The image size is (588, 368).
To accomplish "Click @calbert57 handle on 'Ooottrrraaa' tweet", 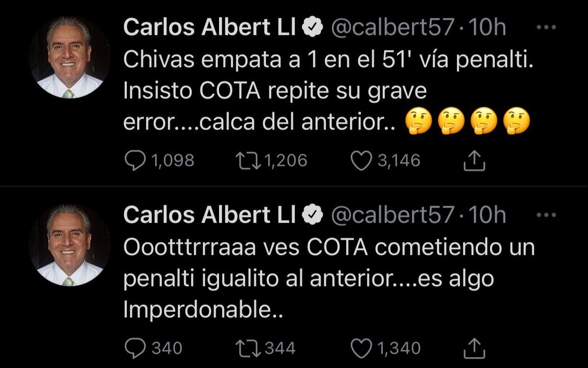I will point(393,215).
